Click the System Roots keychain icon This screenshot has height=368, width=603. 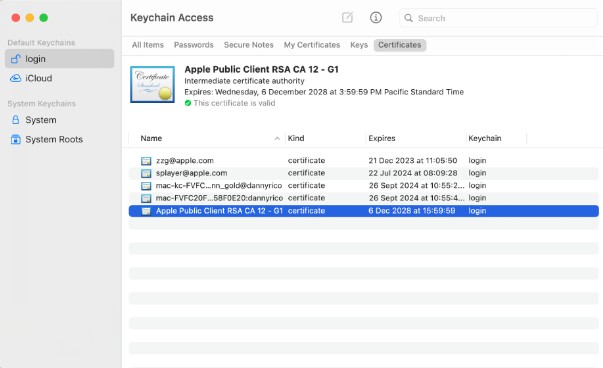click(x=15, y=139)
